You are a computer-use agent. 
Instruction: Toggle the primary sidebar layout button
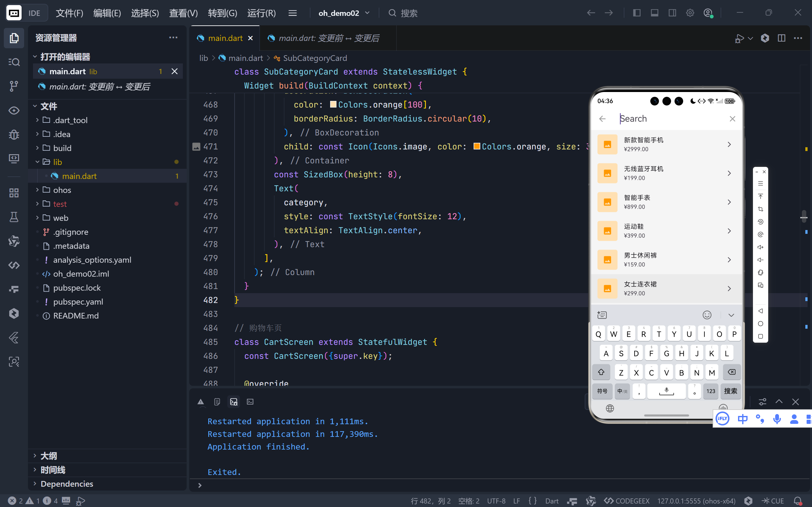(x=636, y=13)
